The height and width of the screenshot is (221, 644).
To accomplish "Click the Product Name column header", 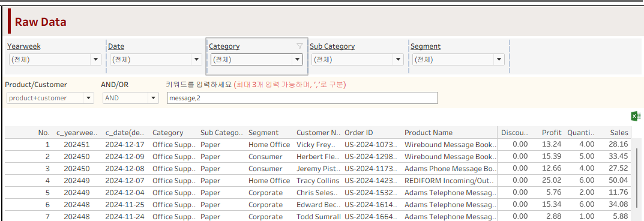I will tap(429, 133).
